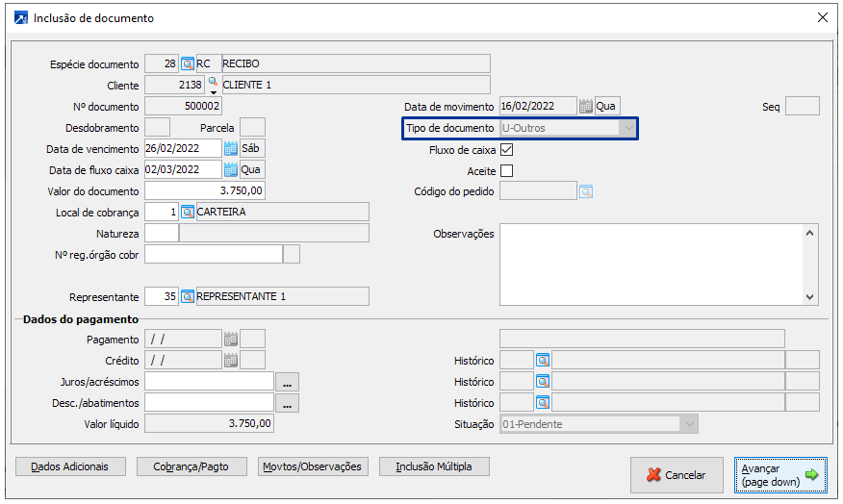Expand the Tipo de documento dropdown
This screenshot has height=504, width=843.
(627, 129)
